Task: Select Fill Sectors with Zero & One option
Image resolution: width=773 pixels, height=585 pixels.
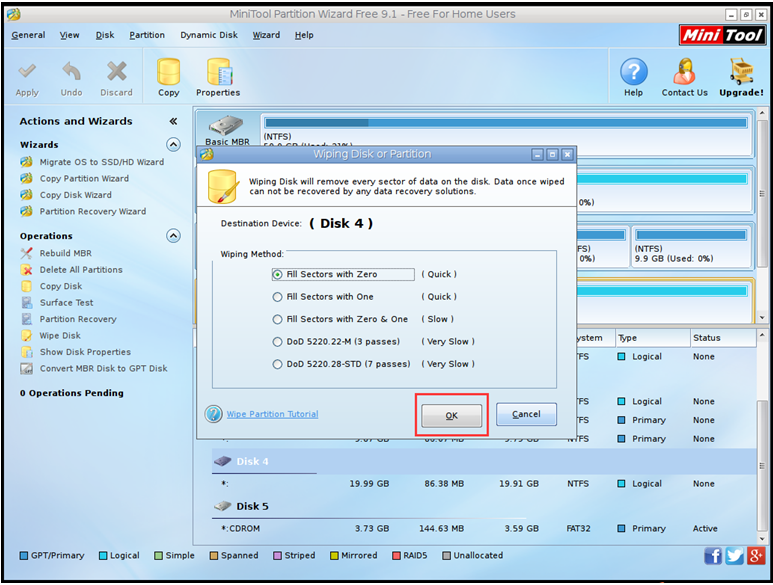Action: pos(278,319)
